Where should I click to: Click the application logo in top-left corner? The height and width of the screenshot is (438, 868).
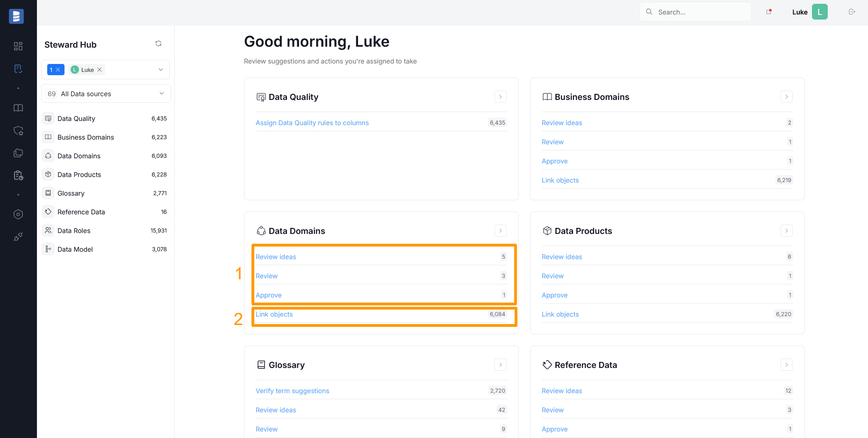[x=16, y=16]
